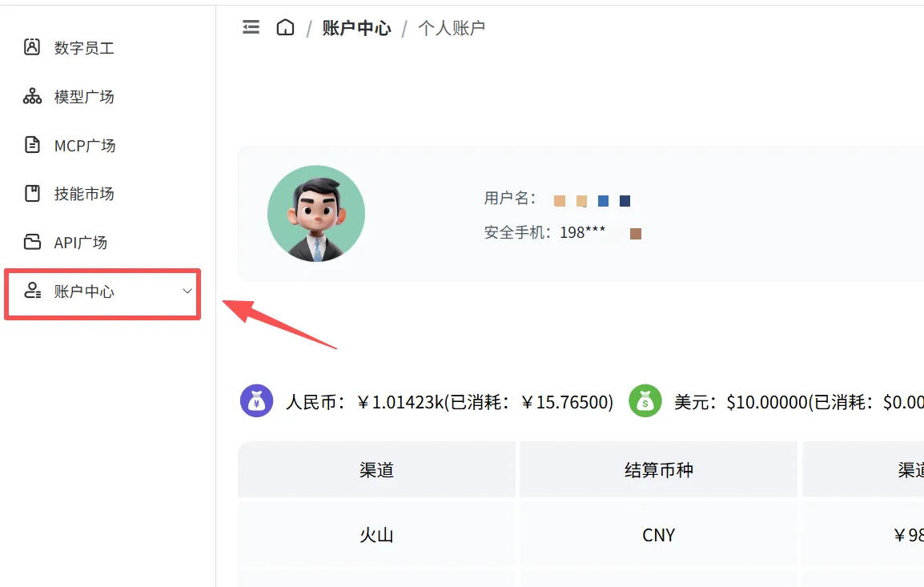Open 技能市场 menu item
Viewport: 924px width, 587px height.
pyautogui.click(x=84, y=194)
